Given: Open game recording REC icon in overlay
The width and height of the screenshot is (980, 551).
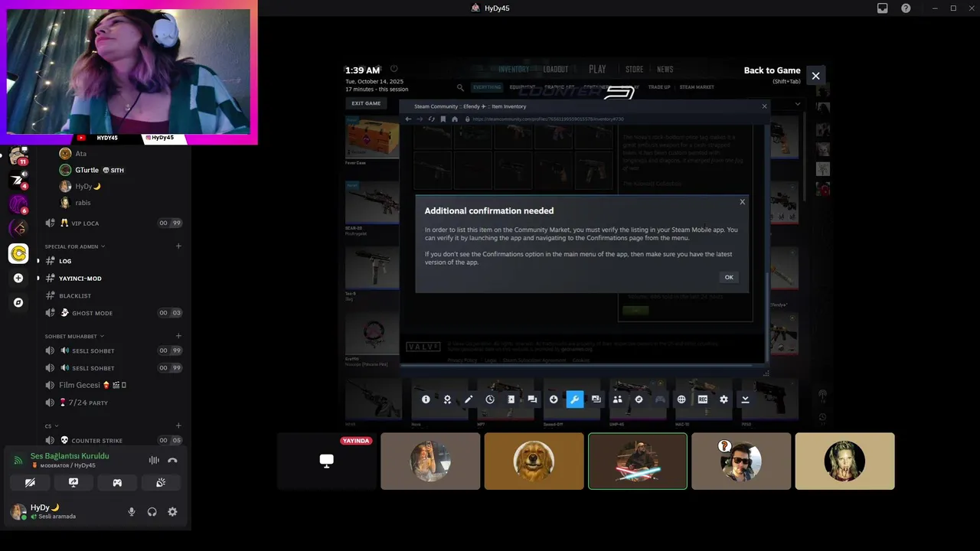Looking at the screenshot, I should [702, 399].
